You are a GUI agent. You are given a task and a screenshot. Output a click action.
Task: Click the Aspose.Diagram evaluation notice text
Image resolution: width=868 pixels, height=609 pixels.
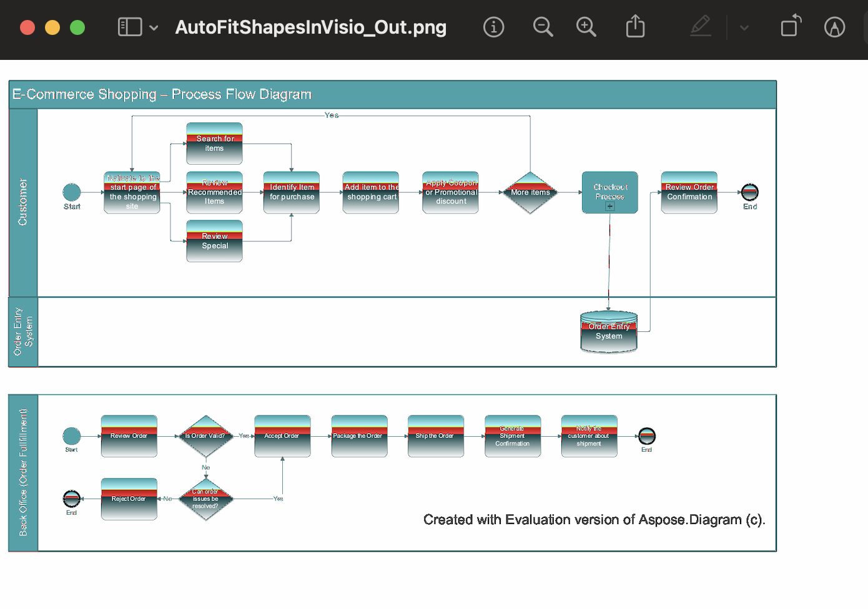pos(594,519)
